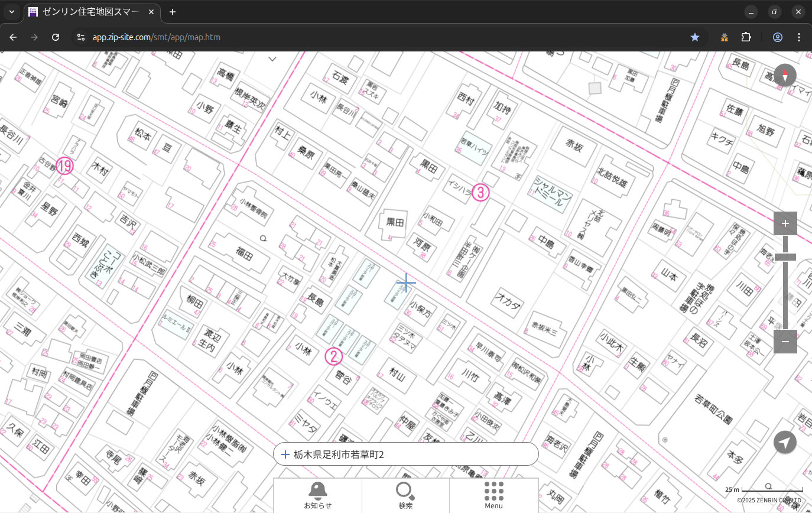This screenshot has width=812, height=513.
Task: Open the tab search dropdown arrow
Action: click(x=11, y=12)
